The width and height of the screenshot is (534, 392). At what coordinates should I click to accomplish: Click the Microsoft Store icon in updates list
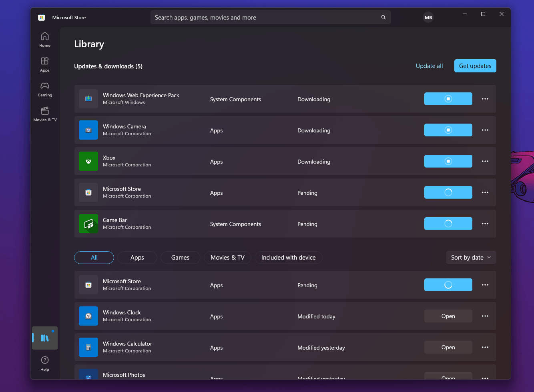88,192
